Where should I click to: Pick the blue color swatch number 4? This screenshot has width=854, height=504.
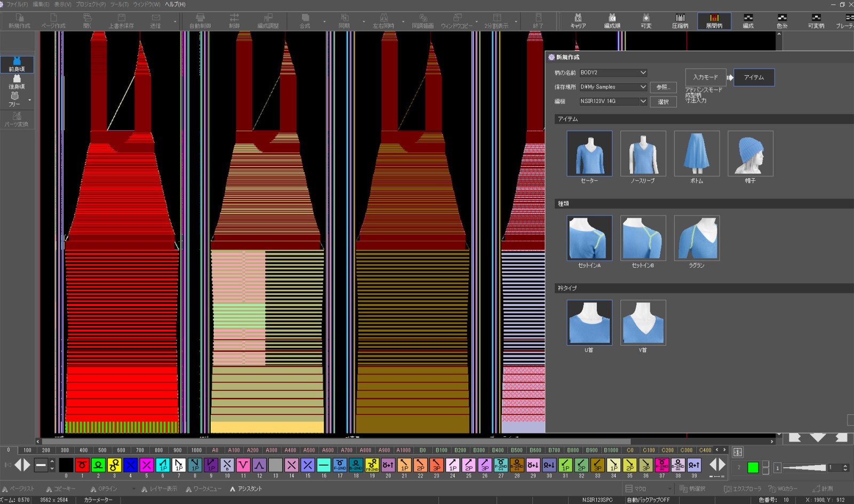point(130,465)
